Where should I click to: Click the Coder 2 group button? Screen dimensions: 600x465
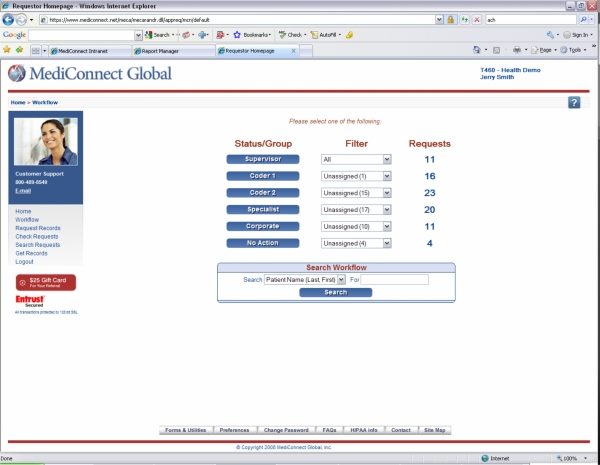[263, 193]
